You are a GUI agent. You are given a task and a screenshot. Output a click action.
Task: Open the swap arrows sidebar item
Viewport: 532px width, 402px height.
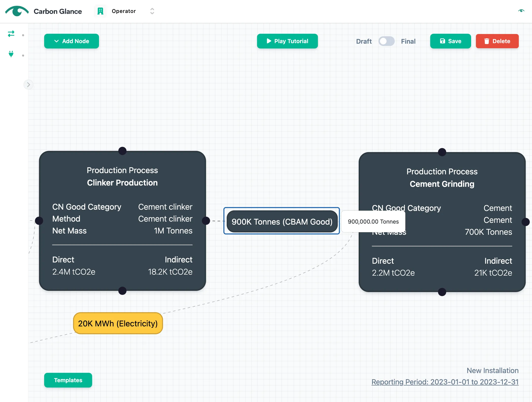(11, 34)
